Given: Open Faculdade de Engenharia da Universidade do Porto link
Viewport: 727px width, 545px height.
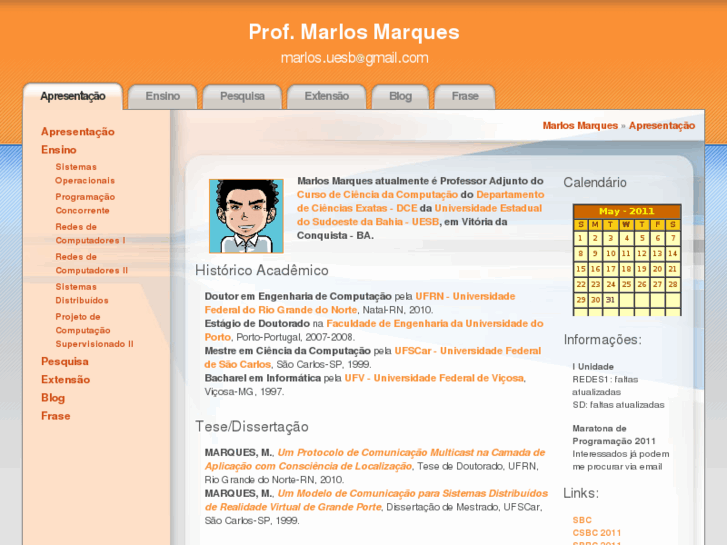Looking at the screenshot, I should point(374,330).
